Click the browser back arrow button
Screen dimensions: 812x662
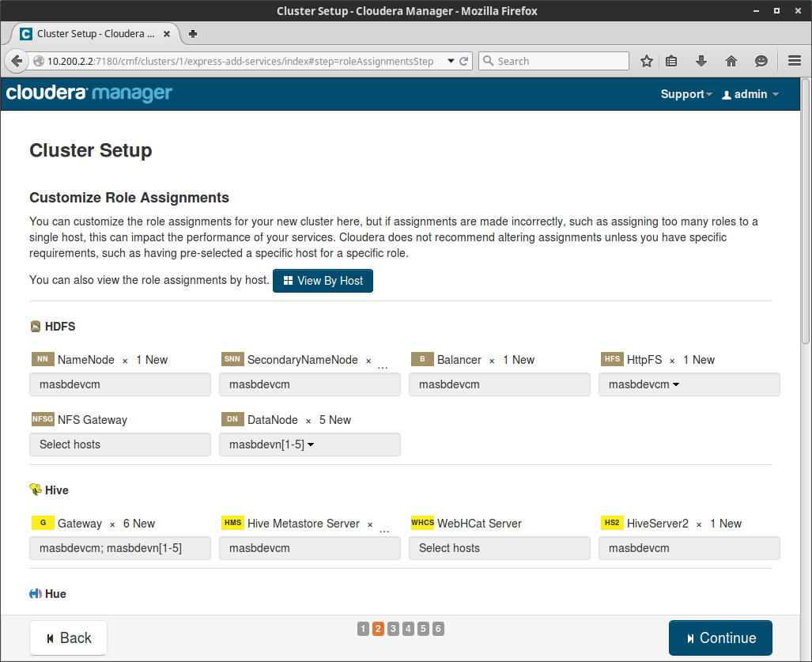[x=17, y=61]
